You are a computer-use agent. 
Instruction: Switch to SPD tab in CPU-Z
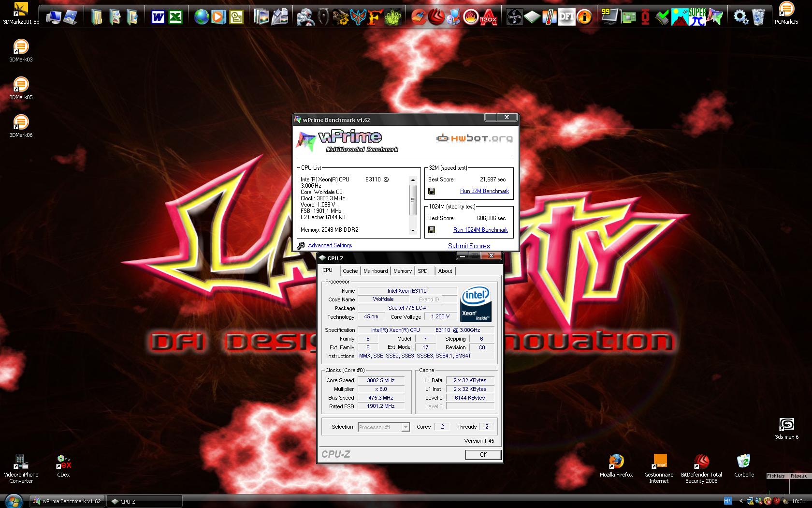(423, 271)
